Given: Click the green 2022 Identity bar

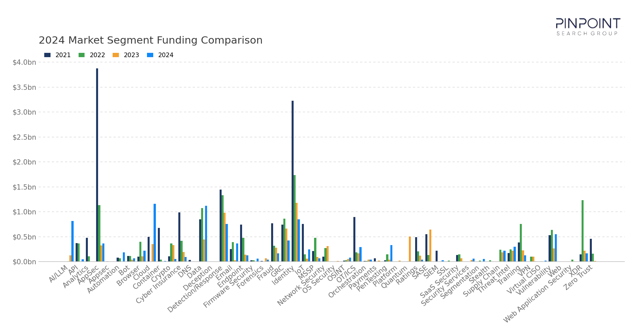Looking at the screenshot, I should tap(295, 218).
